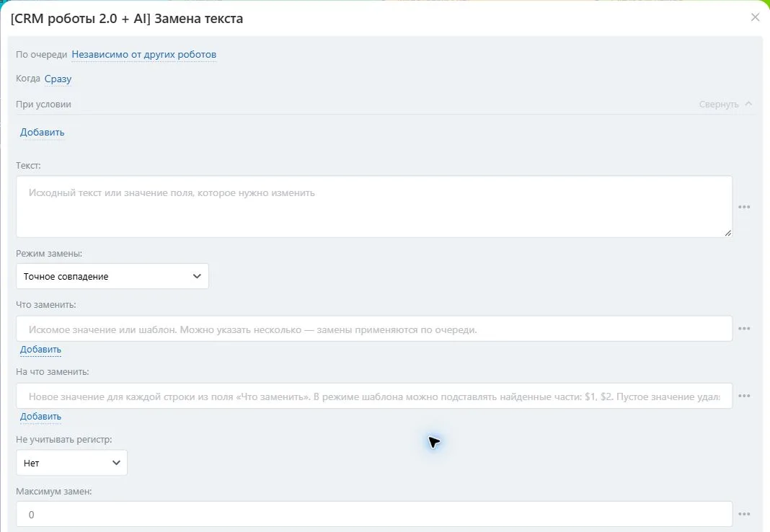Click the Не учитывать регистр label

pyautogui.click(x=64, y=440)
